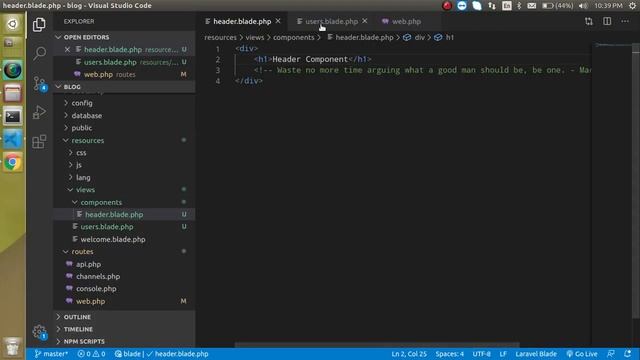Open console.php in the routes folder

124,289
